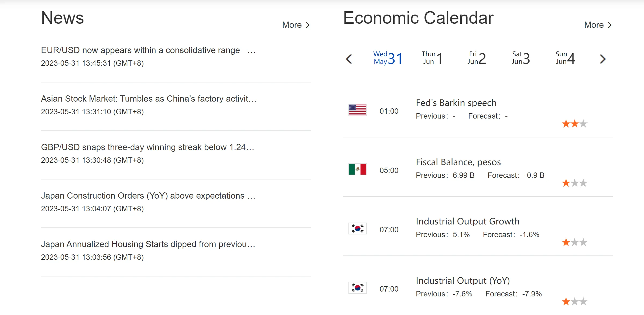
Task: Go to previous dates with the left arrow
Action: [349, 59]
